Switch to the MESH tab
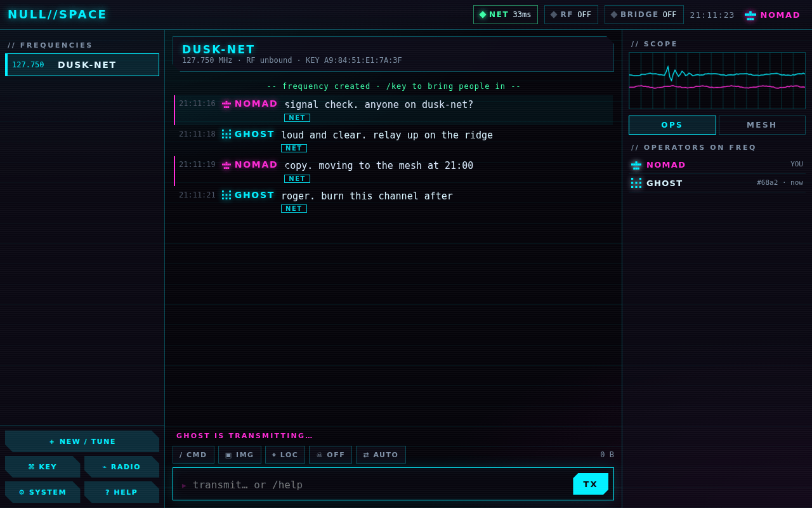Screen dimensions: 812x508 762,125
